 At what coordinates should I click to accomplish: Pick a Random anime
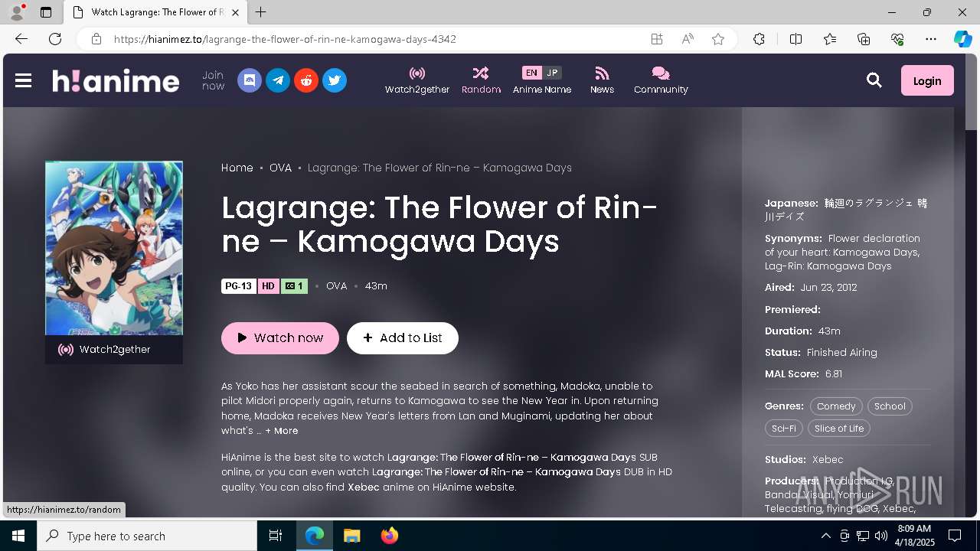point(481,80)
